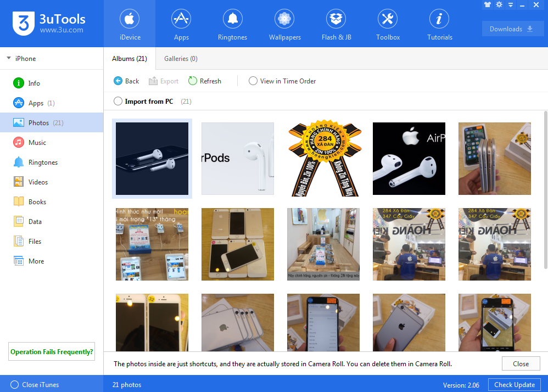Select the black AirPods Apple logo photo
Viewport: 548px width, 392px height.
pos(409,159)
